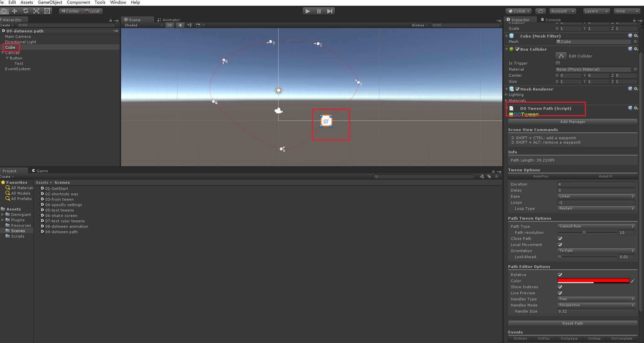Toggle scene lighting sun icon
This screenshot has width=644, height=343.
click(x=180, y=25)
